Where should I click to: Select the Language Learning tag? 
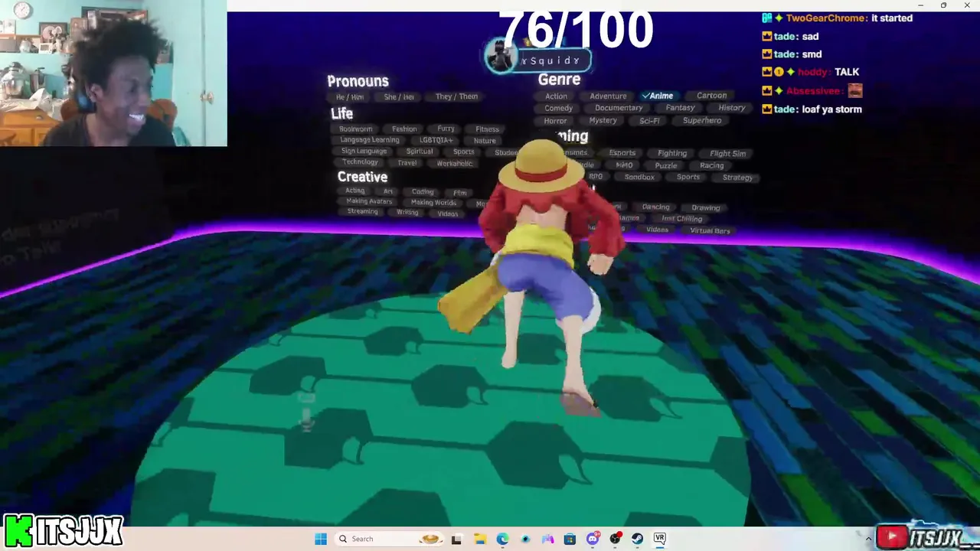click(370, 140)
